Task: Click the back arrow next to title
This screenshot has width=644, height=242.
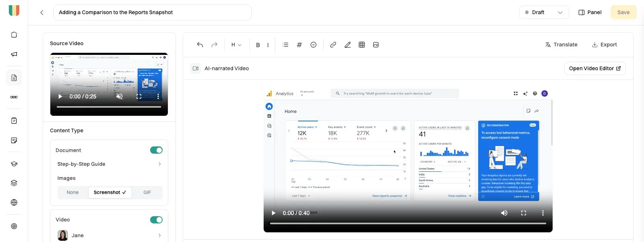Action: click(42, 13)
